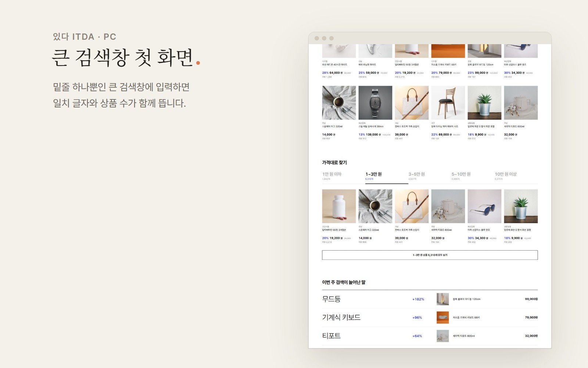
Task: Click the +182% search increase value
Action: (x=418, y=299)
